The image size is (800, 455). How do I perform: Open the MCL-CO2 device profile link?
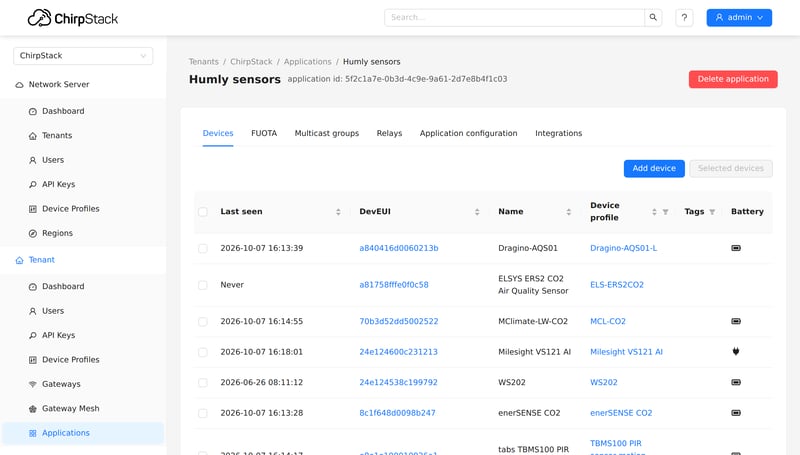point(608,321)
